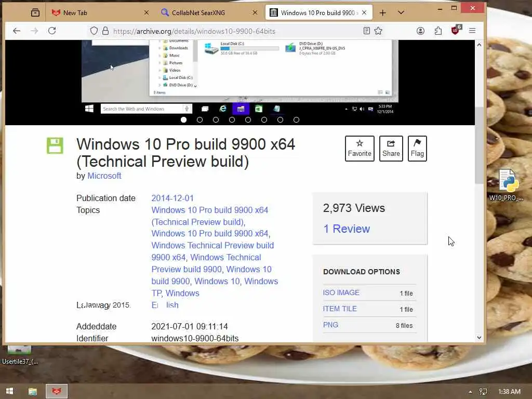Select the sixth carousel image dot
The width and height of the screenshot is (532, 399).
tap(264, 120)
